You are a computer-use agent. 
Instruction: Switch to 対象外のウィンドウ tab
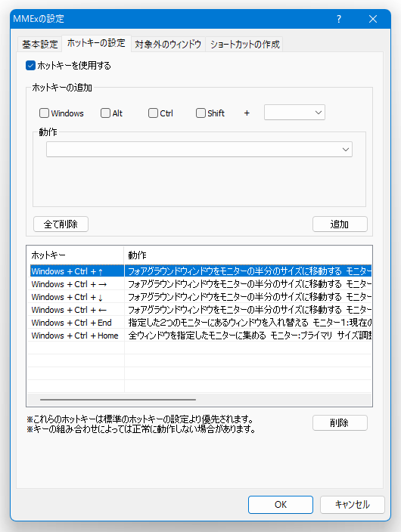pos(168,44)
